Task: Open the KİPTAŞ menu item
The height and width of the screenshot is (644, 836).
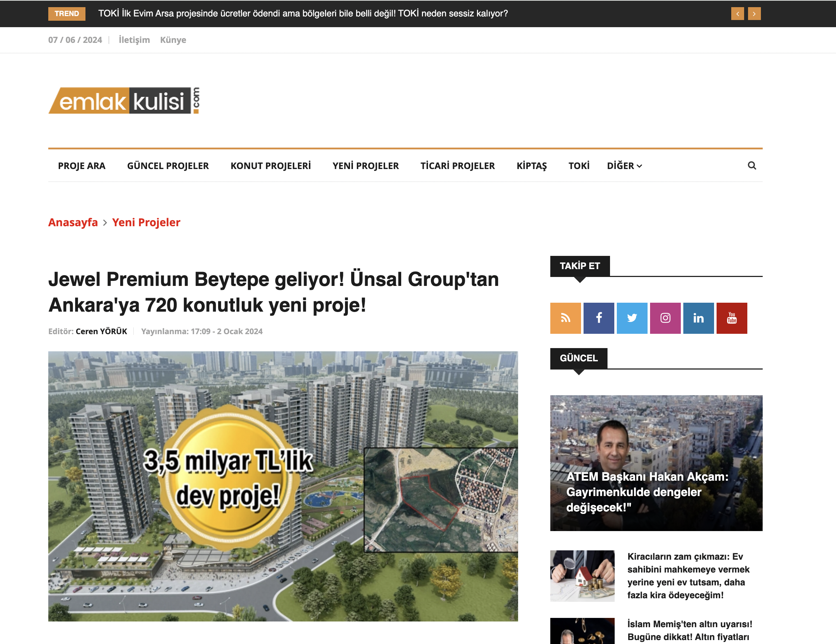Action: pos(532,166)
